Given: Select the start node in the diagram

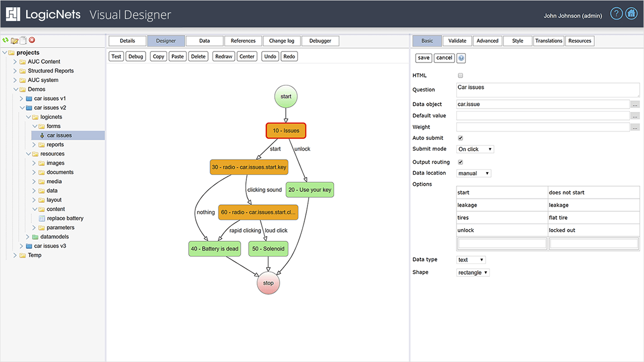Looking at the screenshot, I should coord(286,97).
